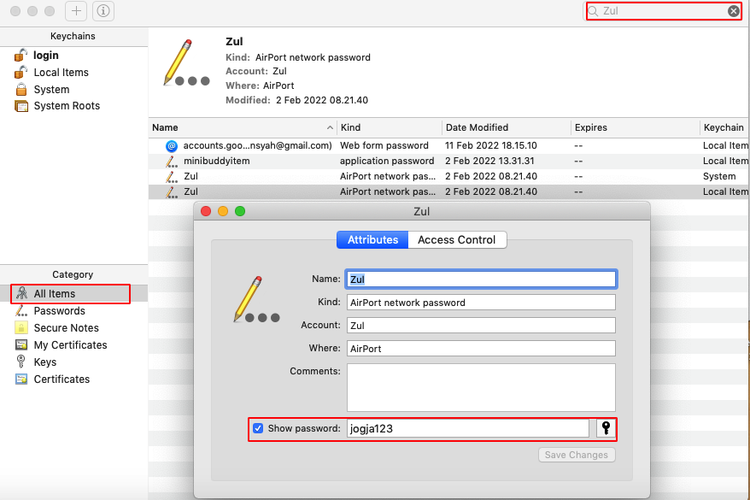Image resolution: width=750 pixels, height=500 pixels.
Task: Select the Zul row in System keychain
Action: pos(449,177)
